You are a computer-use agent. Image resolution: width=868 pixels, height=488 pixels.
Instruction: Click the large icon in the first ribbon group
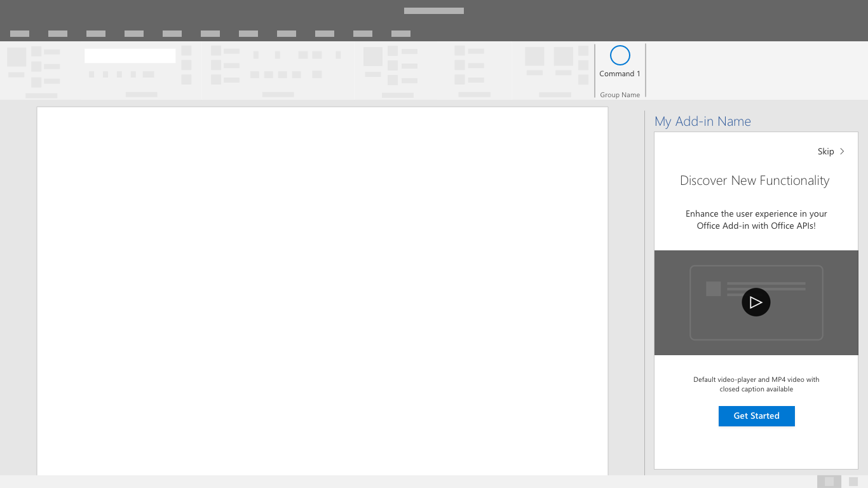[x=17, y=57]
